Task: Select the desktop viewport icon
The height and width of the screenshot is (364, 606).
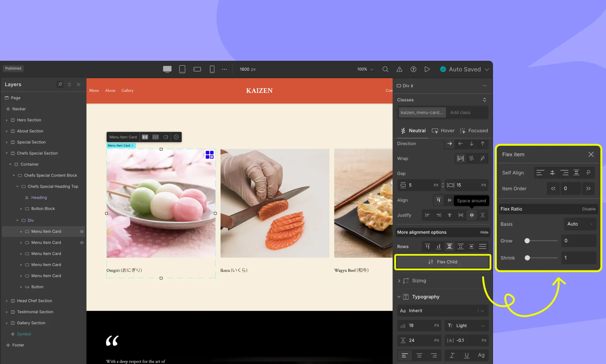Action: click(167, 69)
